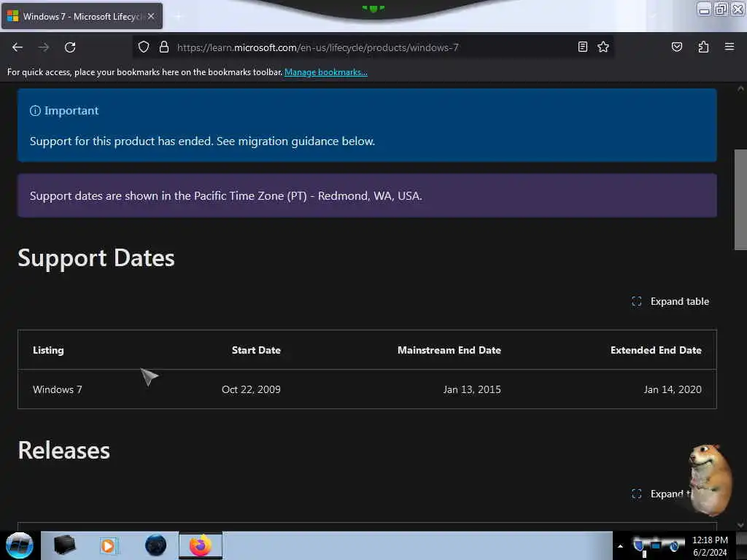This screenshot has width=747, height=560.
Task: Click the Releases heading
Action: click(x=64, y=451)
